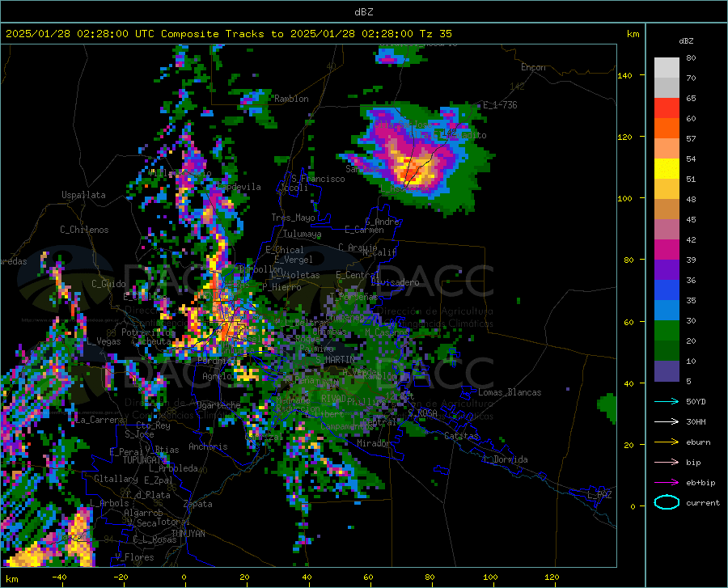
Task: Click the 50YD cyan arrow legend icon
Action: coord(667,401)
